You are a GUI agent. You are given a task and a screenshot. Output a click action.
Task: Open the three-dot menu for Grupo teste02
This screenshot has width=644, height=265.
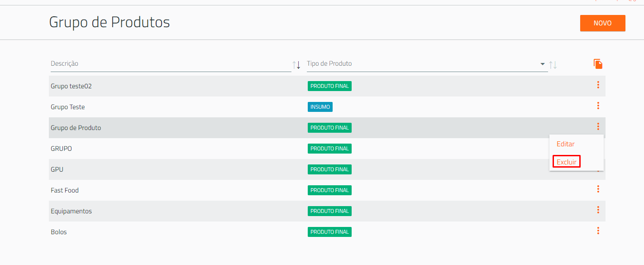point(598,85)
